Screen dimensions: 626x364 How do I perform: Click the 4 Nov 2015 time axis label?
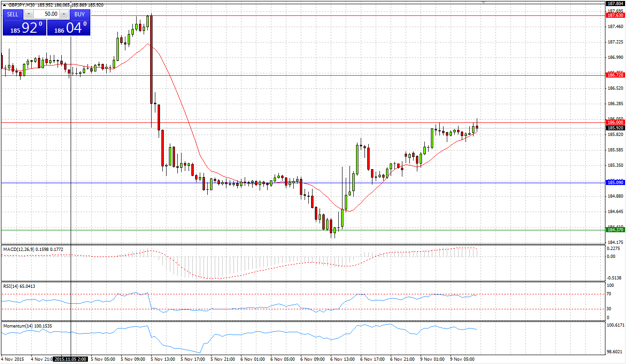13,359
